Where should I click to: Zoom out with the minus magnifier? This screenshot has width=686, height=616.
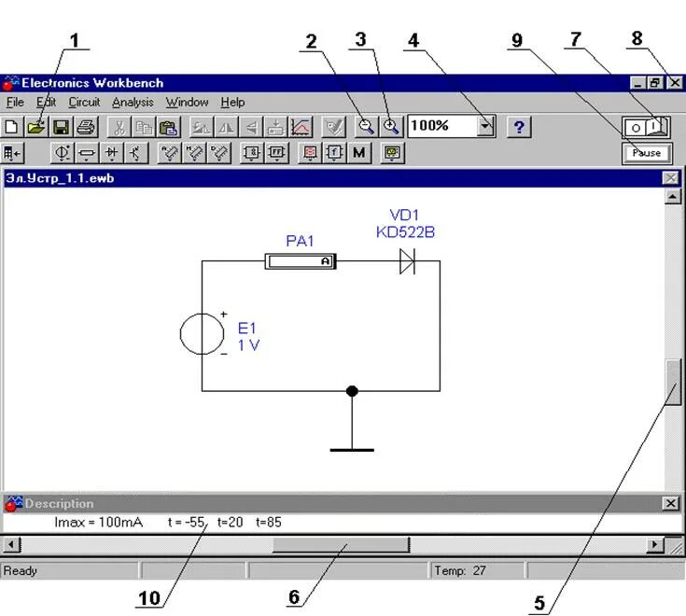[366, 126]
